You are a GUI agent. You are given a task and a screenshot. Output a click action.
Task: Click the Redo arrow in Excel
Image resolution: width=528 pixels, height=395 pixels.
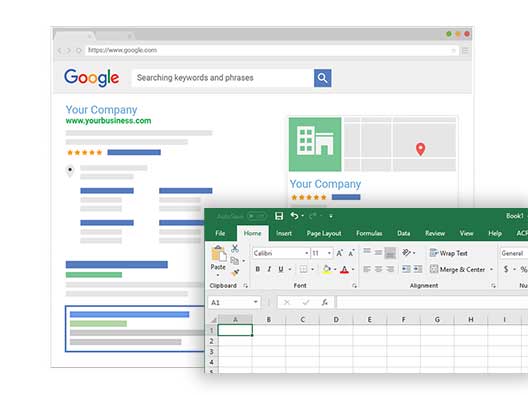click(312, 216)
